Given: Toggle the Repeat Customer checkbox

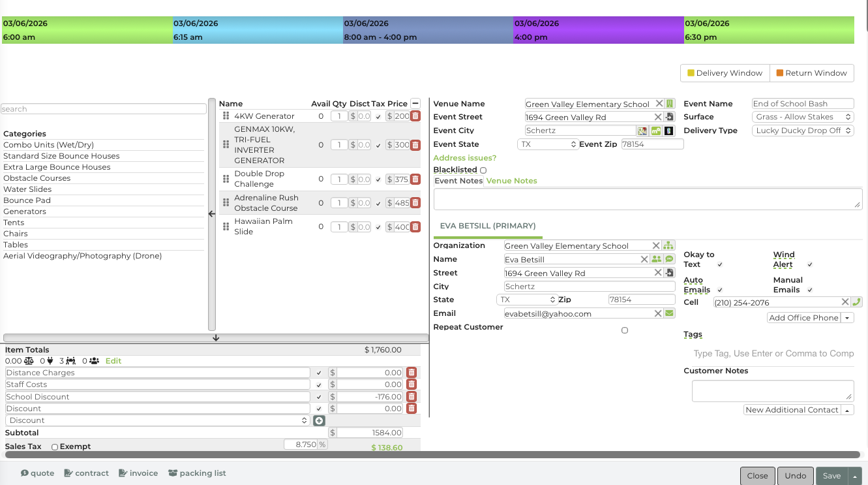Looking at the screenshot, I should coord(624,330).
